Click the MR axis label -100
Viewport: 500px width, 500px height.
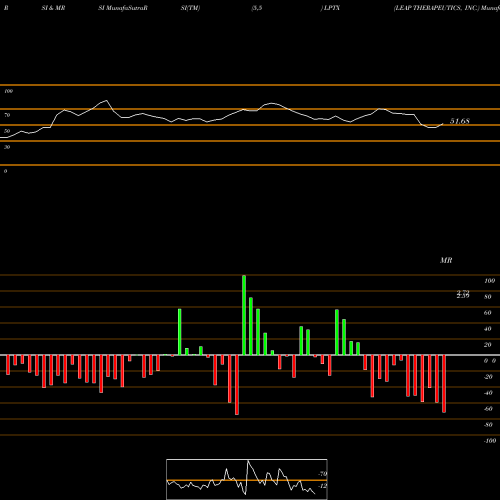click(x=490, y=441)
